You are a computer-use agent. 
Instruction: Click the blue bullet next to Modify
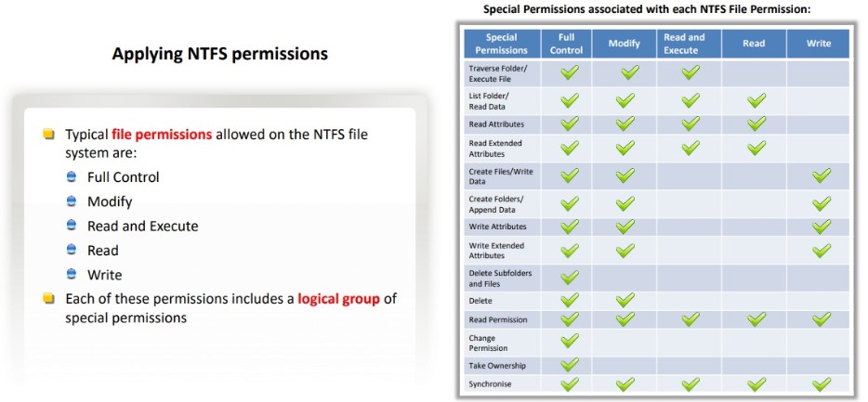click(71, 201)
